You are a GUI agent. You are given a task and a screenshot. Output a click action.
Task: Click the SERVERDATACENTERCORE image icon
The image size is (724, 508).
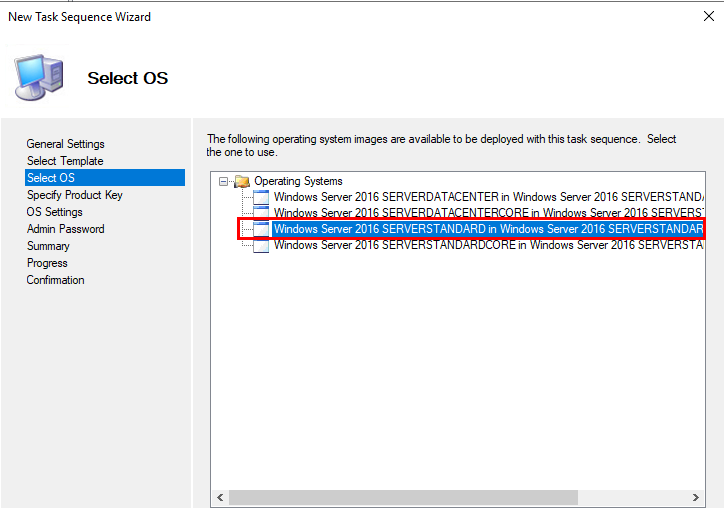(261, 212)
